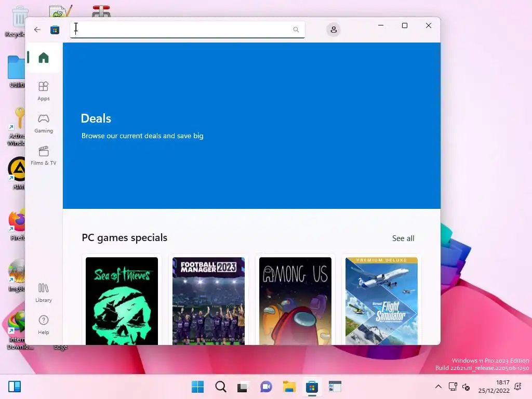Minimize the Microsoft Store window
This screenshot has width=532, height=399.
coord(381,25)
